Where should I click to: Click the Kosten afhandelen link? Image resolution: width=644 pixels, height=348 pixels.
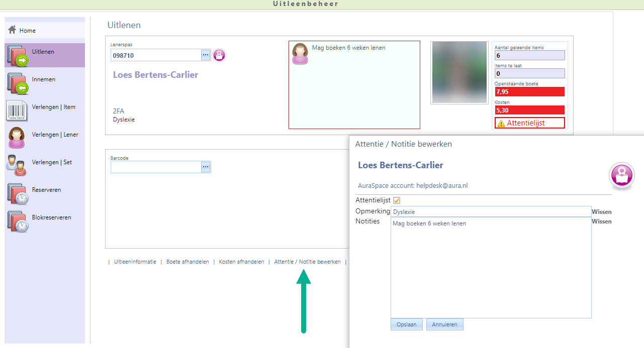pyautogui.click(x=241, y=262)
